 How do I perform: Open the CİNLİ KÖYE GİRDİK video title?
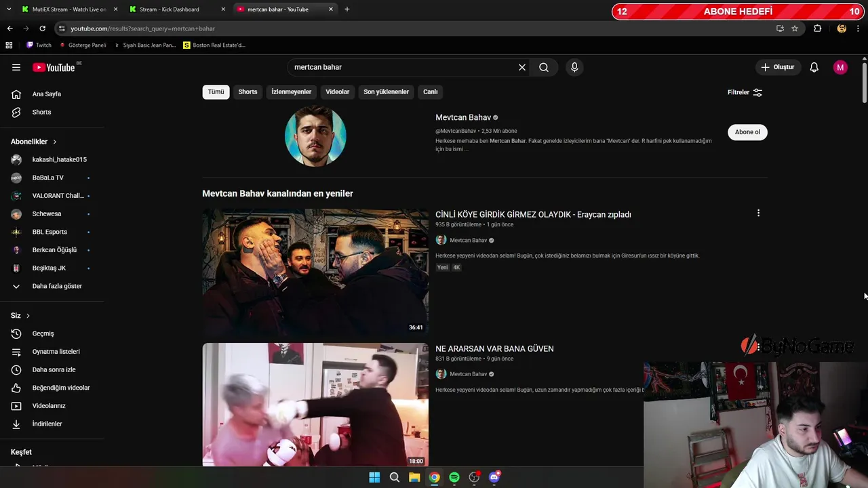coord(533,214)
